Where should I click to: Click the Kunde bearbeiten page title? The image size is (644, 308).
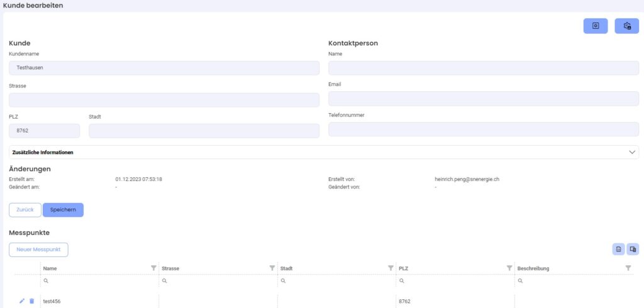(33, 6)
